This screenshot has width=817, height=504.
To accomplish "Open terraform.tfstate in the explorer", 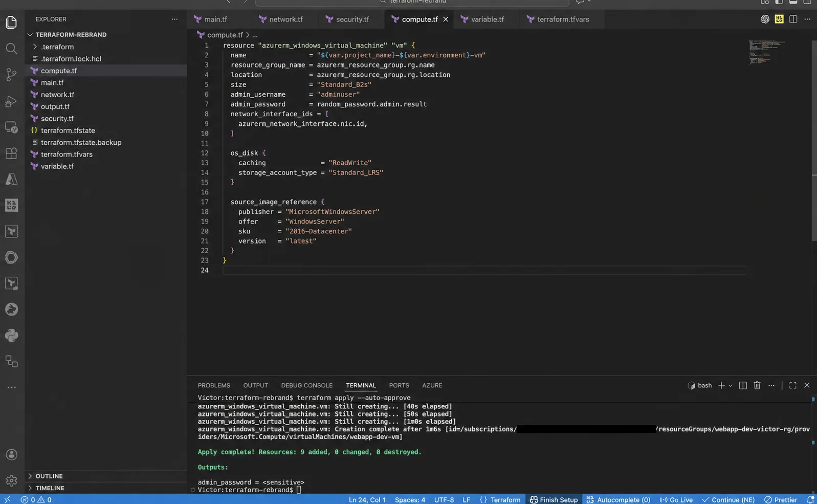I will [68, 130].
